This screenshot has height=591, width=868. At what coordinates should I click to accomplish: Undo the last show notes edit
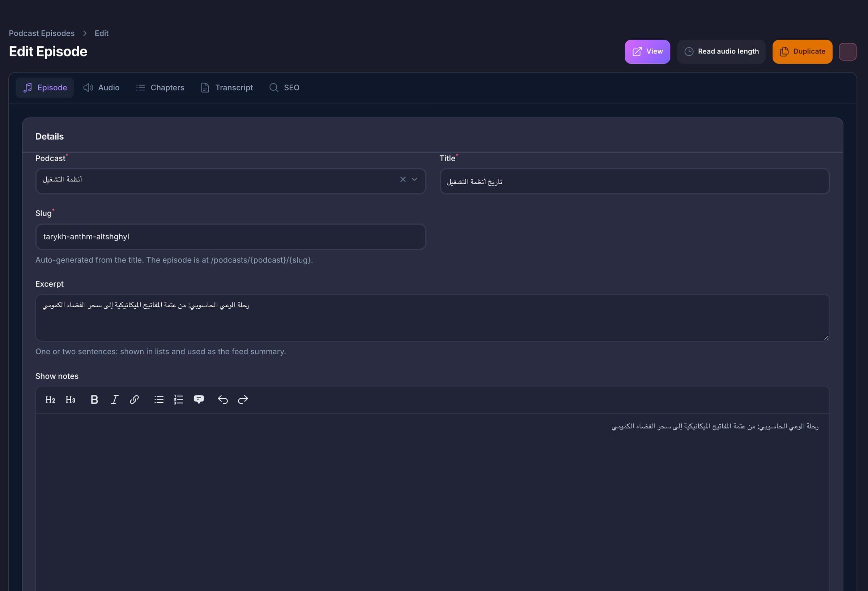(x=222, y=400)
